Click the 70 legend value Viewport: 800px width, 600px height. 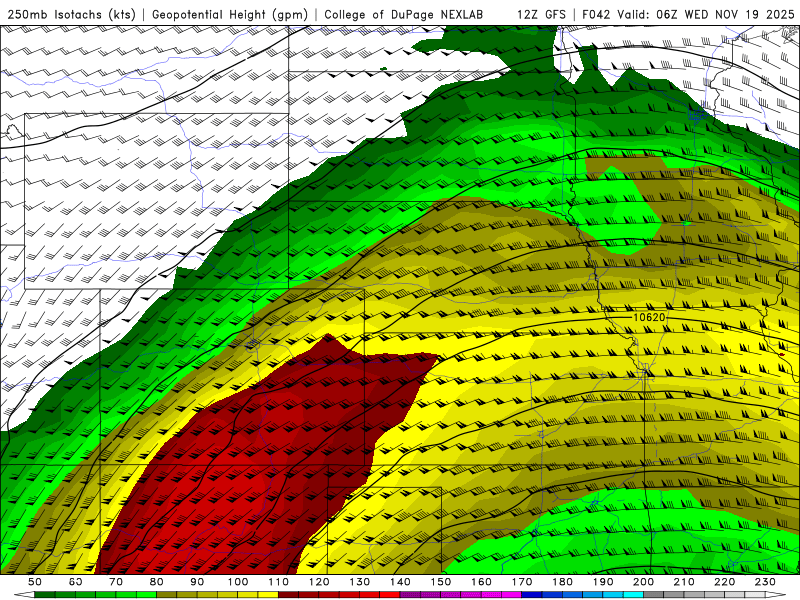(x=116, y=582)
